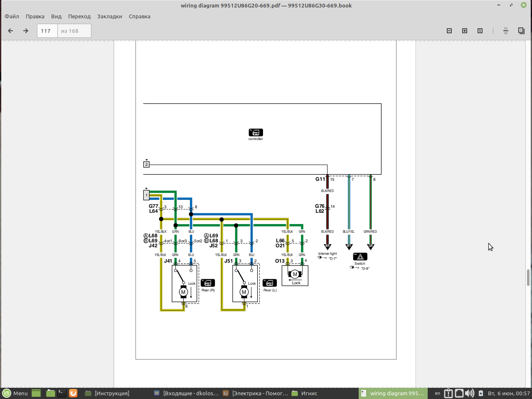This screenshot has height=399, width=532.
Task: Toggle keyboard layout indicator en
Action: click(x=438, y=393)
